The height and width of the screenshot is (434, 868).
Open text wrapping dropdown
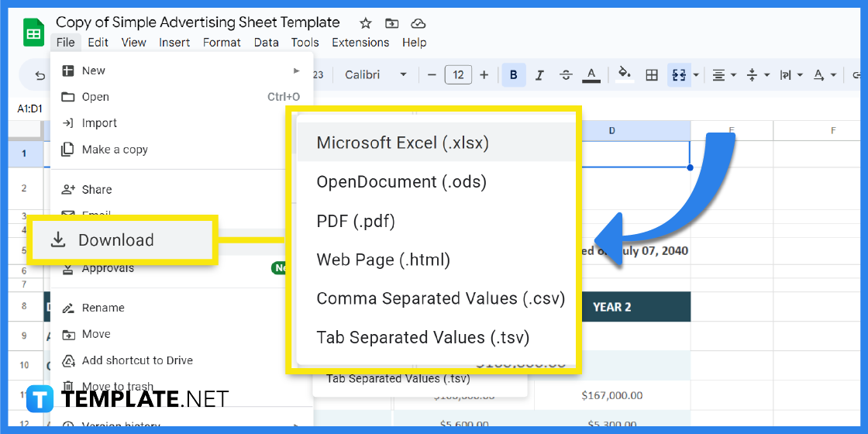coord(791,74)
